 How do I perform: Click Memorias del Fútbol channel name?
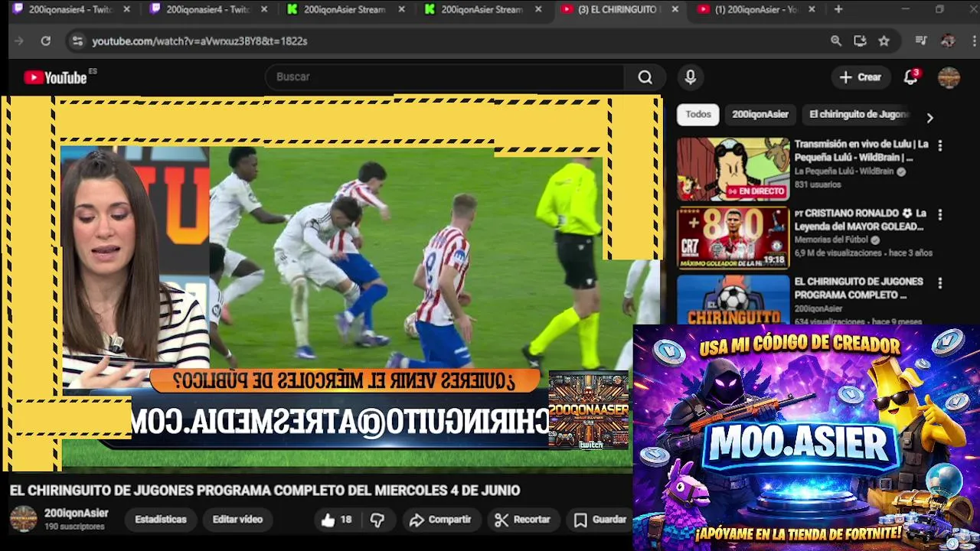point(832,240)
